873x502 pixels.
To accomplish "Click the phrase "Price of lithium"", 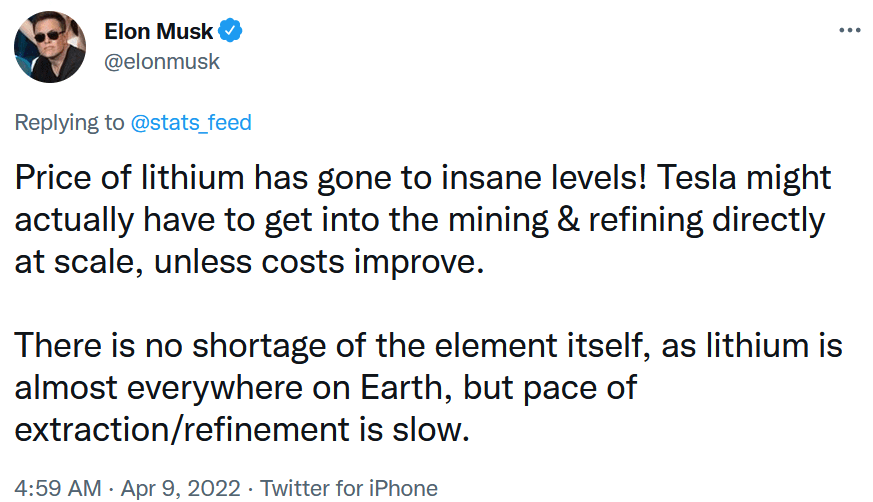I will pos(129,178).
